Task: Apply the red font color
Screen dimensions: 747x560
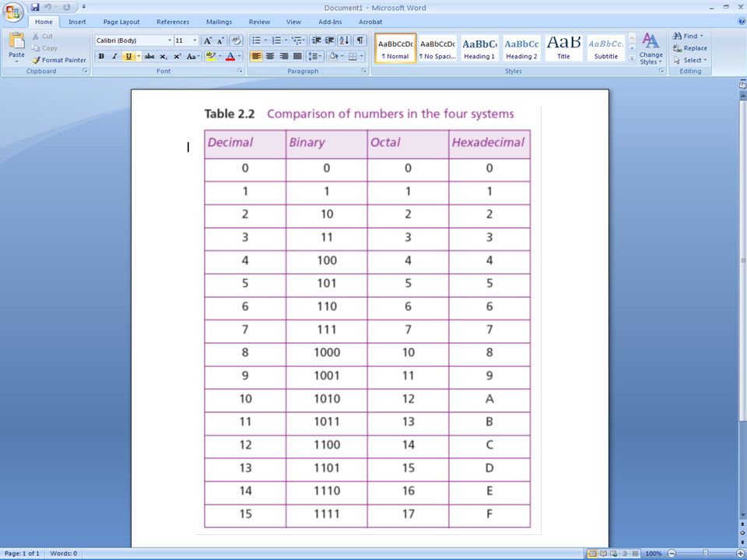Action: (230, 56)
